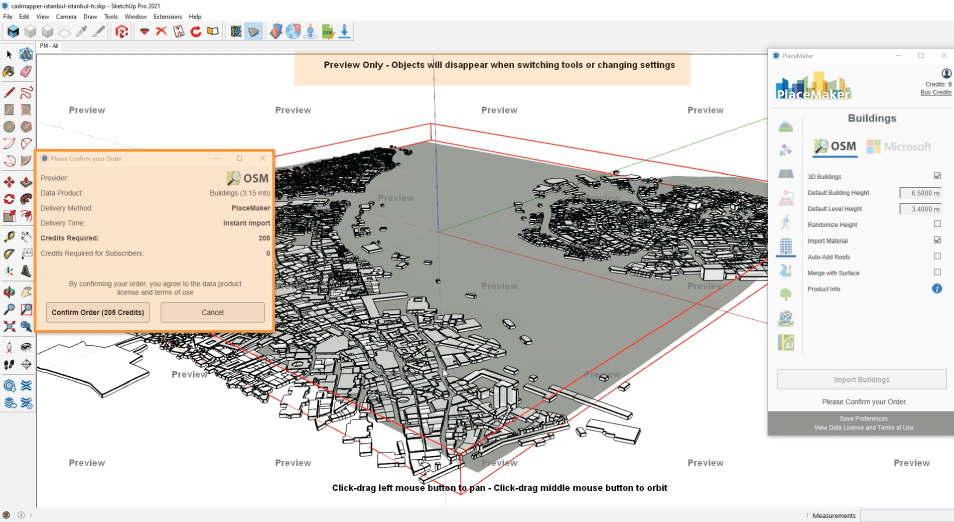Click the Import Buildings button
This screenshot has height=522, width=954.
[x=862, y=380]
